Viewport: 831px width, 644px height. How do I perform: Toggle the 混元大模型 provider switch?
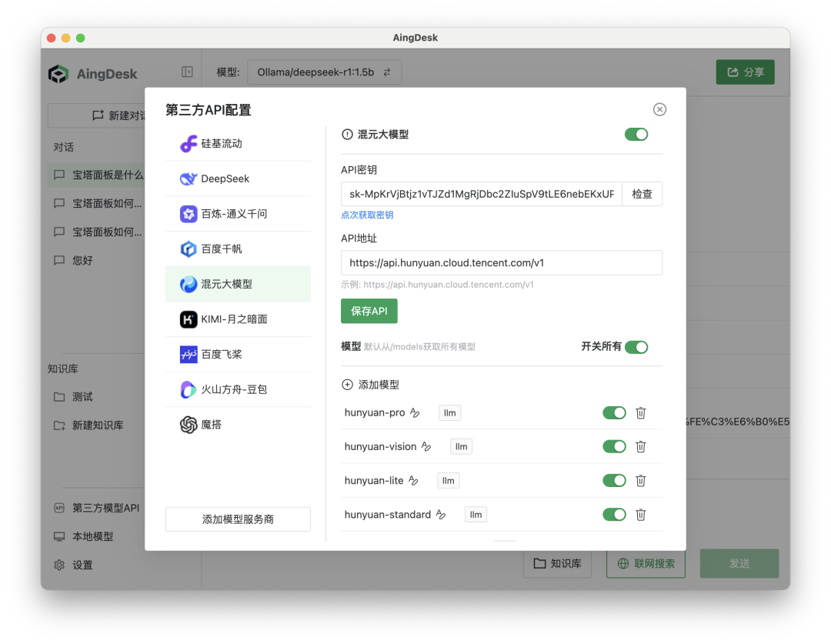click(636, 135)
